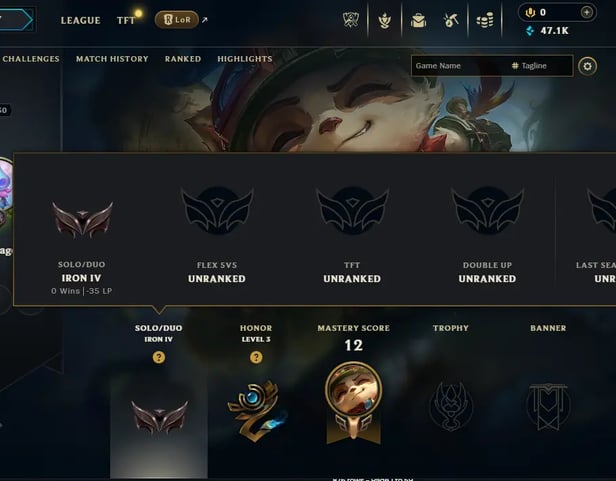Screen dimensions: 616x481
Task: Select the TFT game menu
Action: pyautogui.click(x=126, y=20)
